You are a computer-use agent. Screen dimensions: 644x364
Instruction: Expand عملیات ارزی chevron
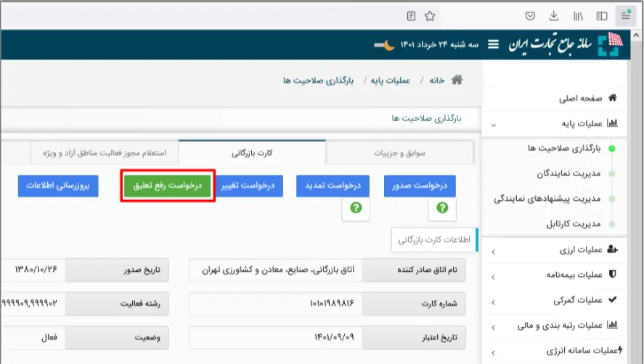(x=493, y=252)
